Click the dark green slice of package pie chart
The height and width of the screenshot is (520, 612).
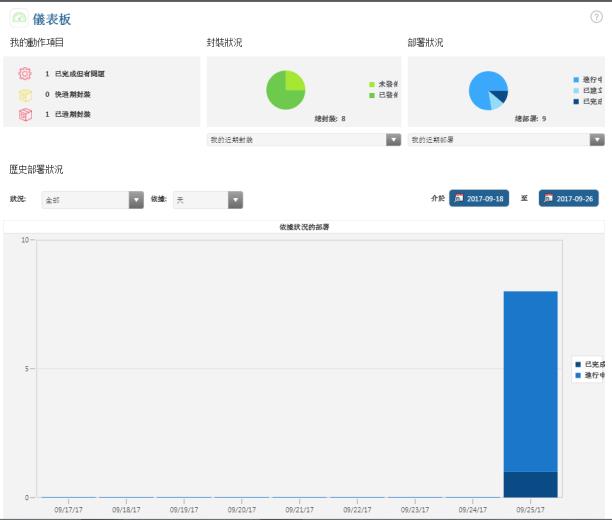(x=279, y=96)
